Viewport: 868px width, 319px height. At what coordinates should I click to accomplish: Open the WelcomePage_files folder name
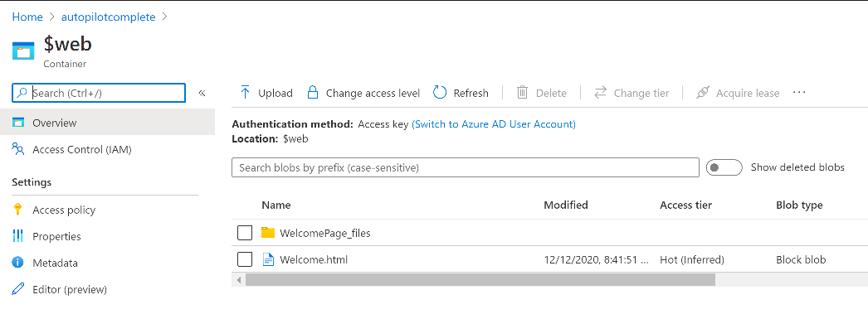pyautogui.click(x=325, y=234)
